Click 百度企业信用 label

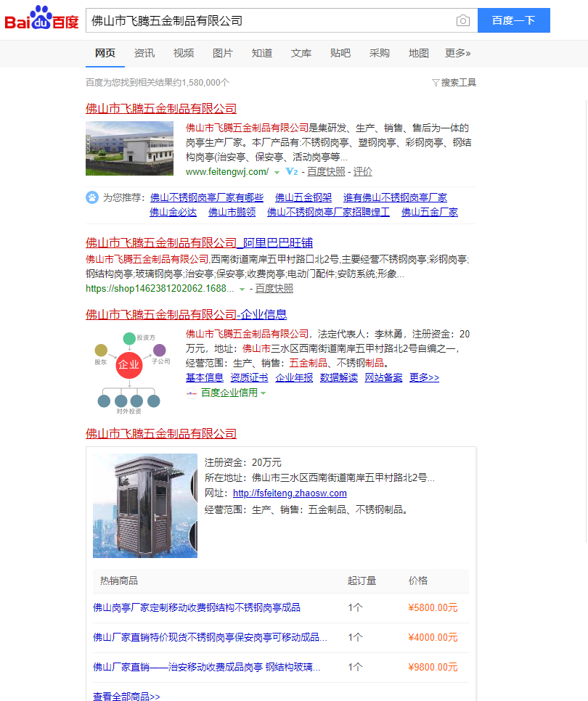[229, 393]
